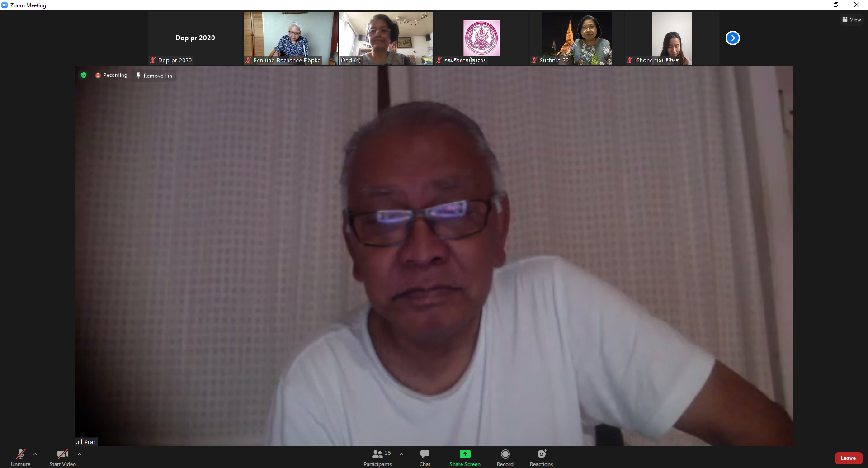Screen dimensions: 868x468
Task: Start Video camera button
Action: tap(62, 458)
